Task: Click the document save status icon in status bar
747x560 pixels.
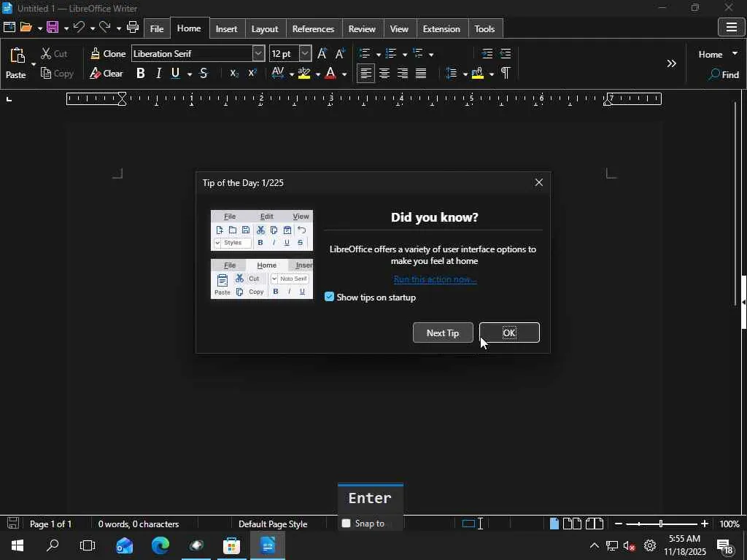Action: coord(13,524)
